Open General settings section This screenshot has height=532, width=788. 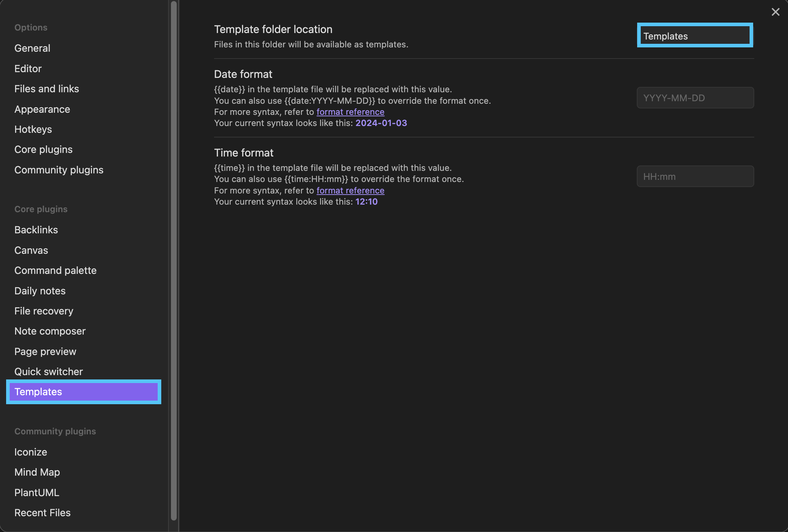point(32,48)
